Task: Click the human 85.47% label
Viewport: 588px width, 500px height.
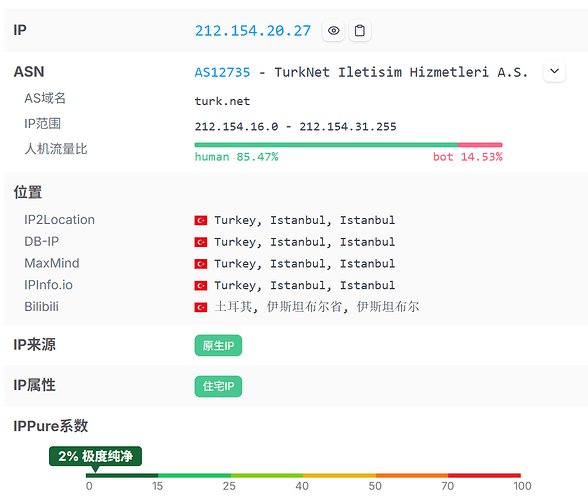Action: coord(236,157)
